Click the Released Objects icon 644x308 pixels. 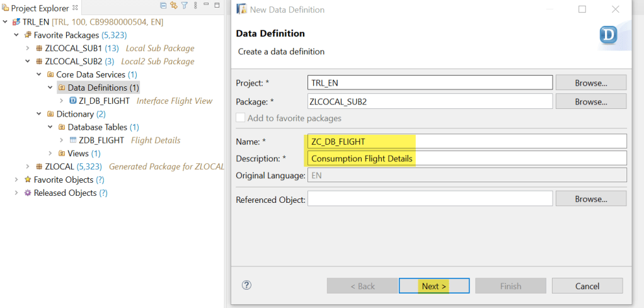click(28, 193)
